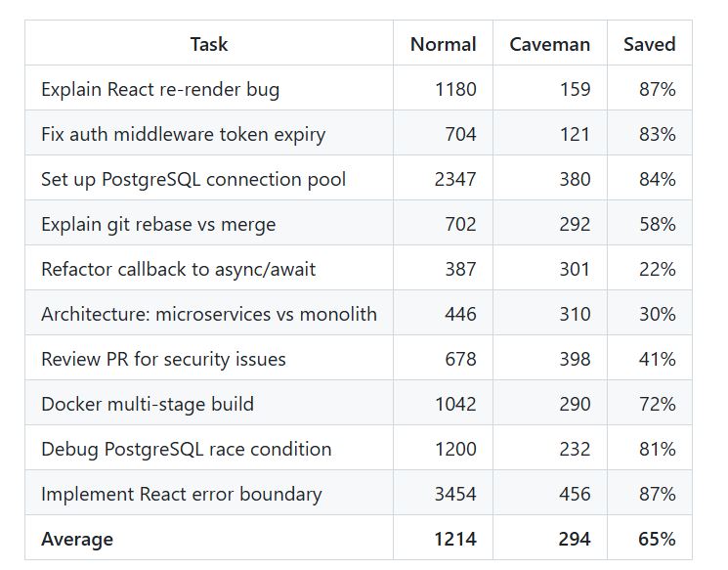Select the Fix auth middleware token expiry cell
Screen dimensions: 728x570
[209, 133]
